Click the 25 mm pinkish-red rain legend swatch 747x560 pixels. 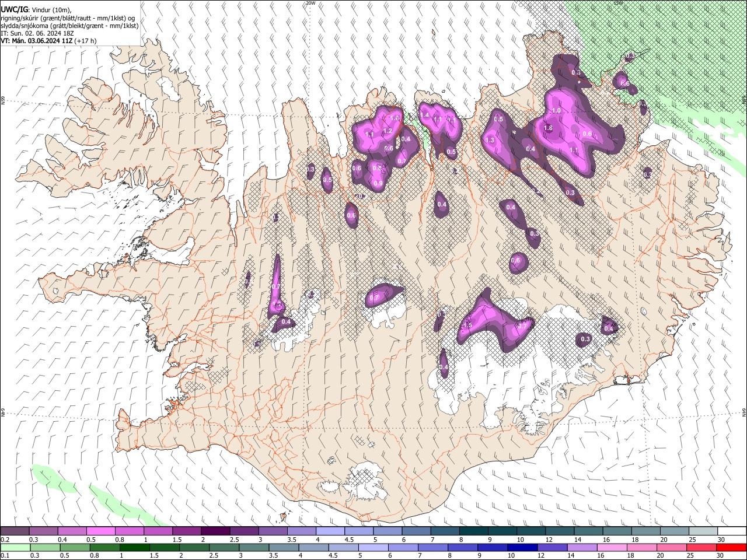tap(703, 547)
